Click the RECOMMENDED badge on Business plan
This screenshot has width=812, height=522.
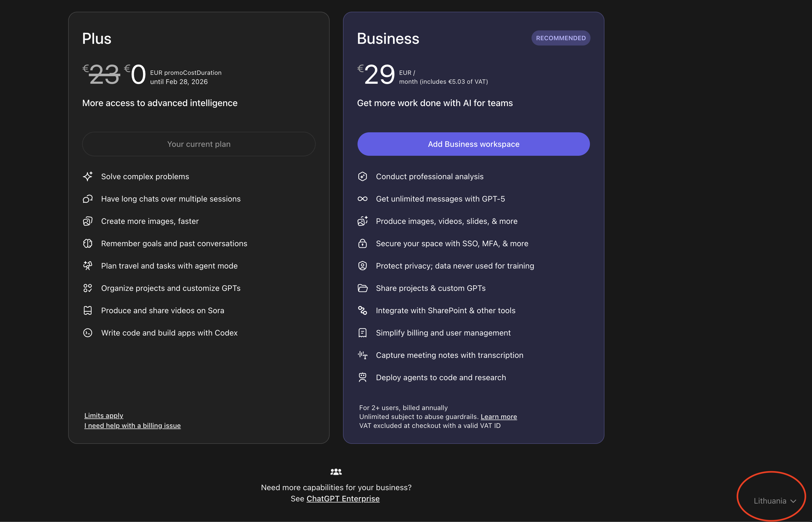[x=561, y=38]
